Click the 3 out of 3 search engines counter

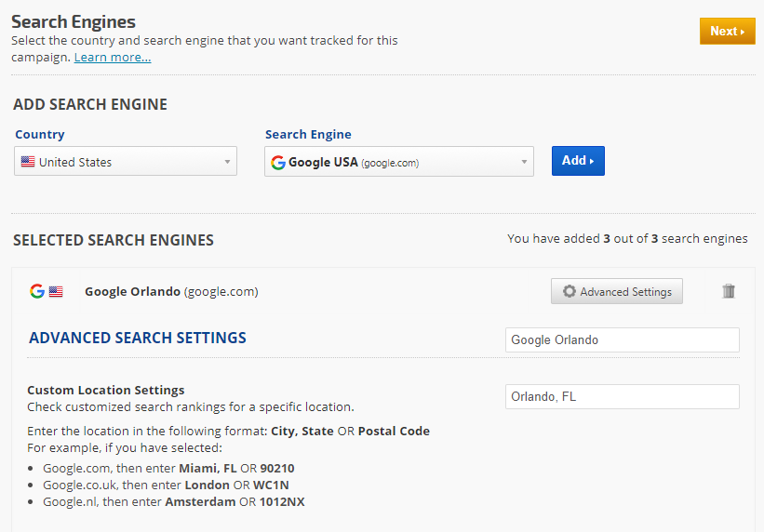coord(627,239)
